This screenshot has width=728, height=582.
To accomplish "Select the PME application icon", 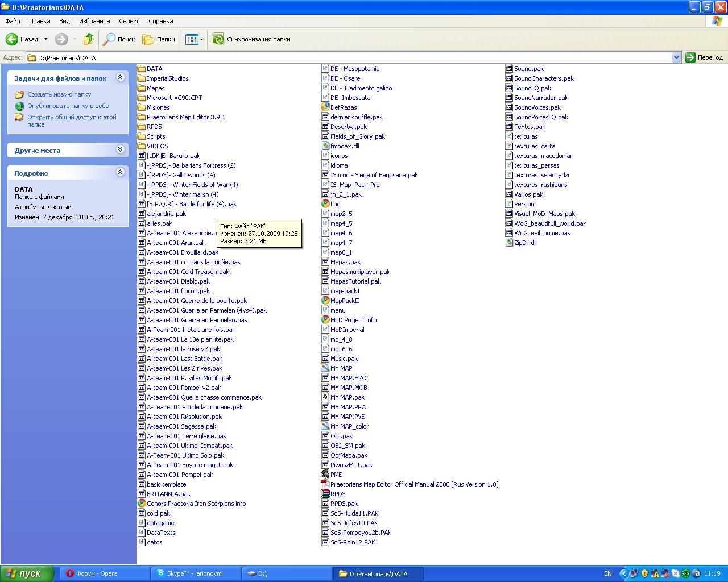I will click(325, 475).
